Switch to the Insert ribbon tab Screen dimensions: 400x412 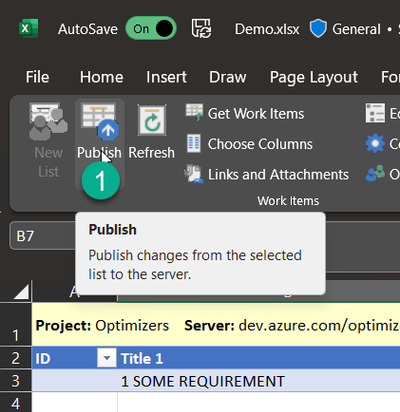(166, 77)
